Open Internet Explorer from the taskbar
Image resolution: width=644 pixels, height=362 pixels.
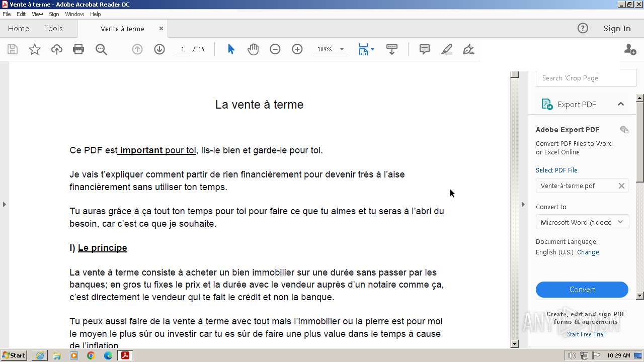(40, 355)
